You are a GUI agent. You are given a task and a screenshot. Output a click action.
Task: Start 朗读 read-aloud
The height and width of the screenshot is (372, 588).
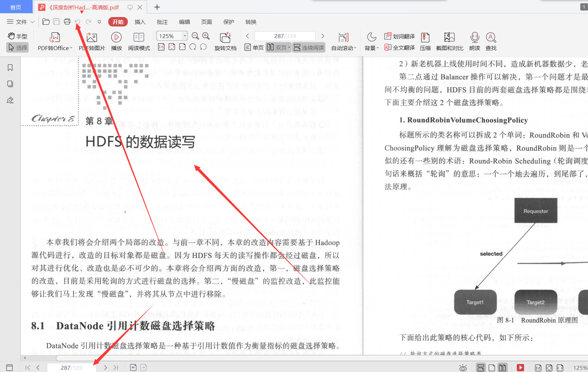point(475,42)
